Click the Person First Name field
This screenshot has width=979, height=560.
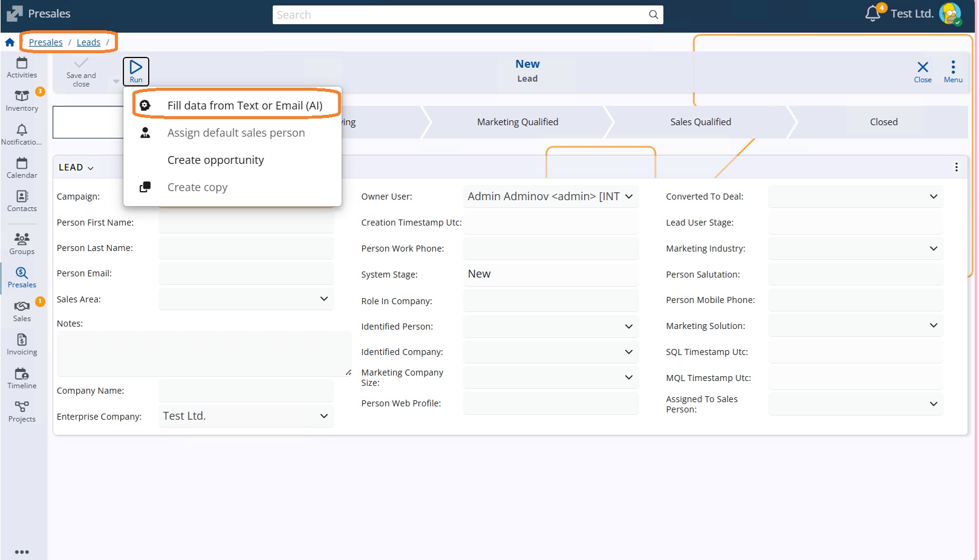click(246, 222)
